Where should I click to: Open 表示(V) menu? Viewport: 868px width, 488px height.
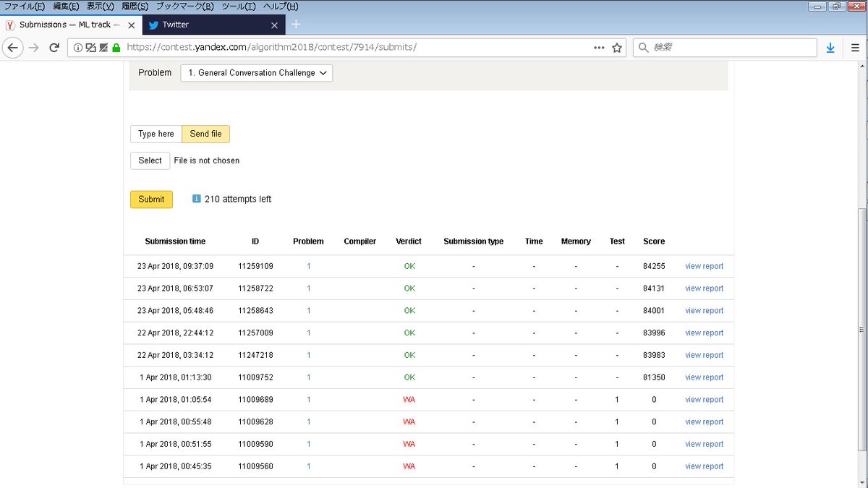(101, 7)
